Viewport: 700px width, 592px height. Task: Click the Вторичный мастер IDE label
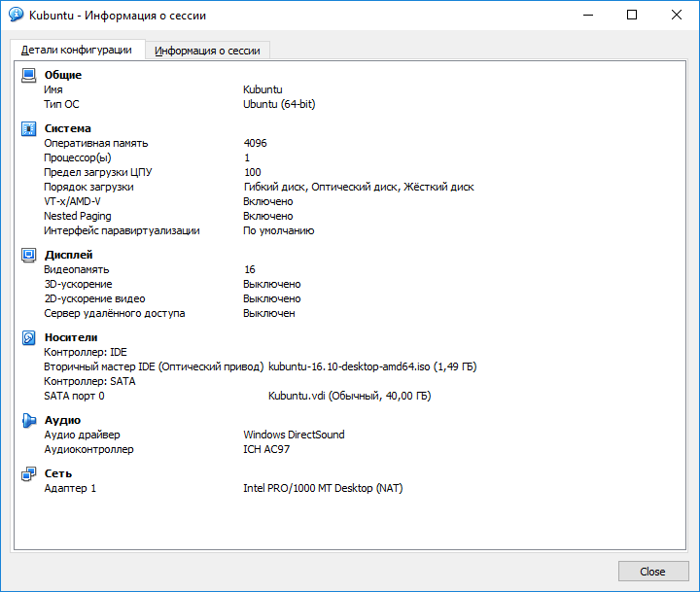[154, 367]
